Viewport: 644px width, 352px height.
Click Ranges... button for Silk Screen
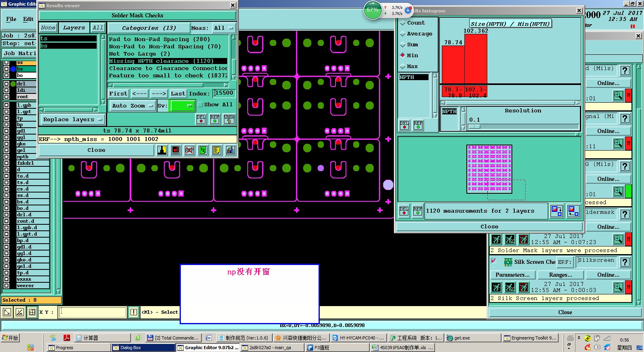click(x=561, y=275)
